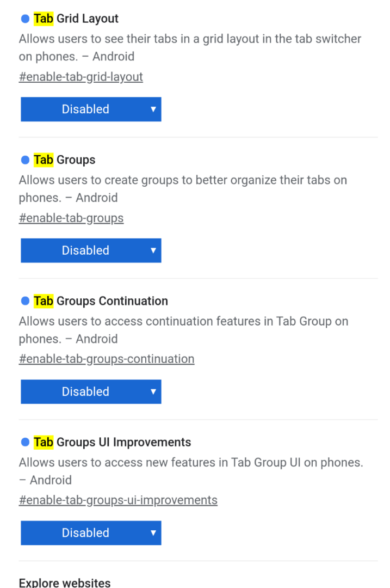The height and width of the screenshot is (588, 390).
Task: Follow the #enable-tab-groups-continuation link
Action: coord(107,359)
